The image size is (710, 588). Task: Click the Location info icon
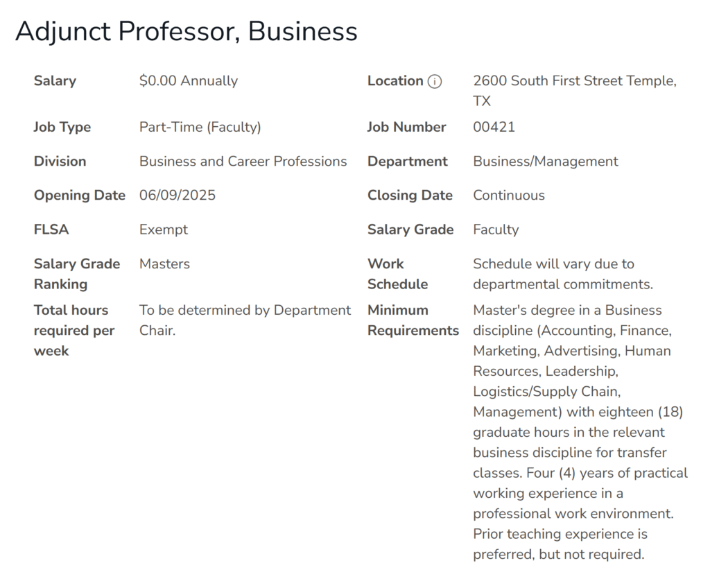[435, 82]
